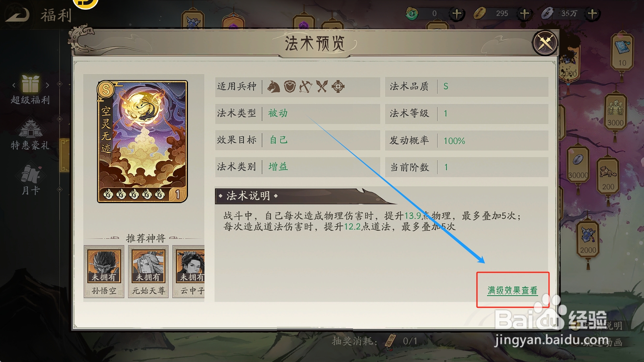Click the shield troop-type icon
Screen dimensions: 644x362
click(290, 86)
